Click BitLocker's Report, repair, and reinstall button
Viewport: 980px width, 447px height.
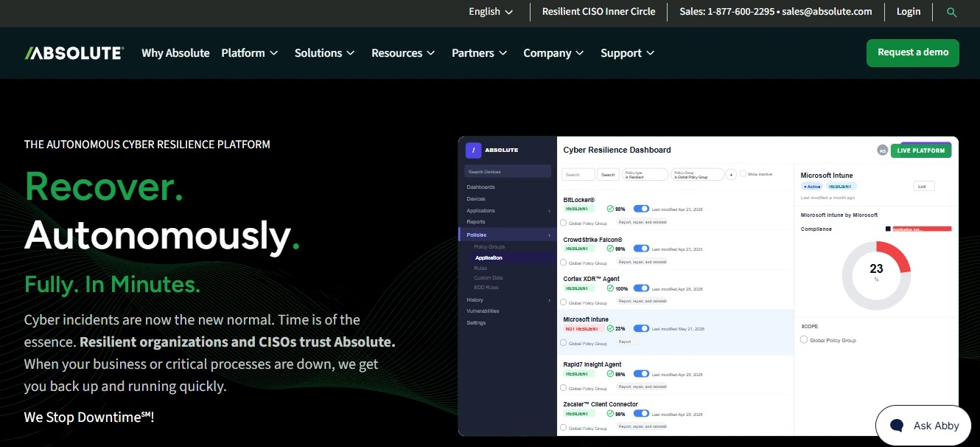pyautogui.click(x=643, y=222)
